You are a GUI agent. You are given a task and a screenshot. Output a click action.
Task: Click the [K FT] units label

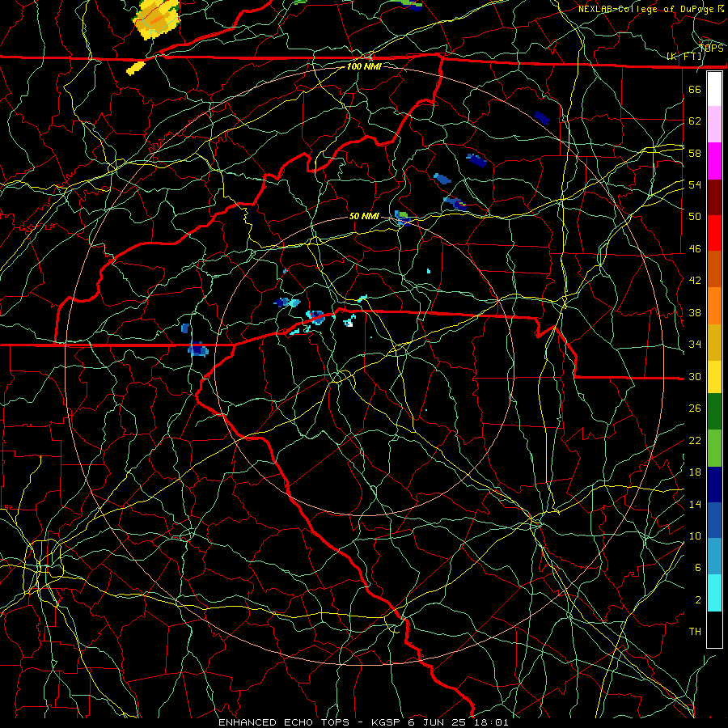[684, 57]
